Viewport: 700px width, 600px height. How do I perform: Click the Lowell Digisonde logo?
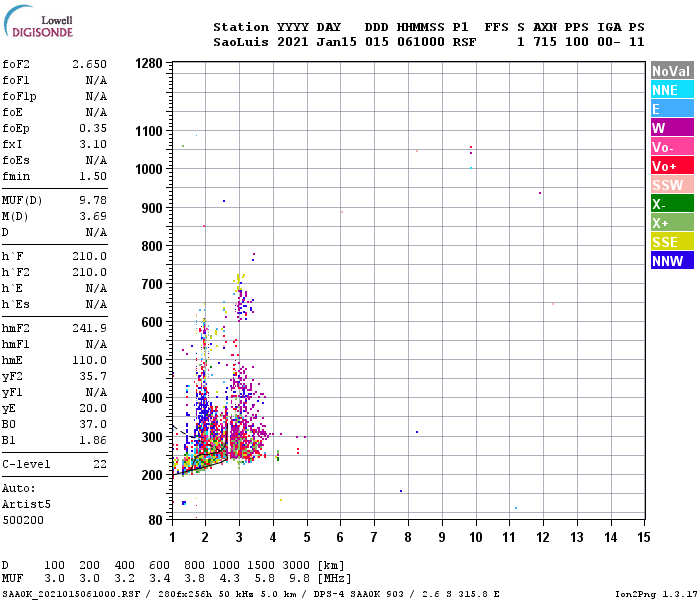coord(38,22)
